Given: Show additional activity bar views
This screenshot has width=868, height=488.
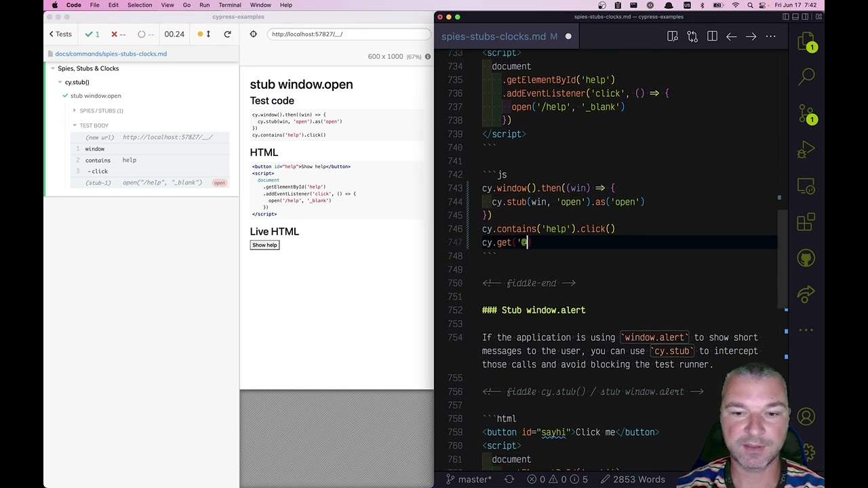Looking at the screenshot, I should (806, 330).
